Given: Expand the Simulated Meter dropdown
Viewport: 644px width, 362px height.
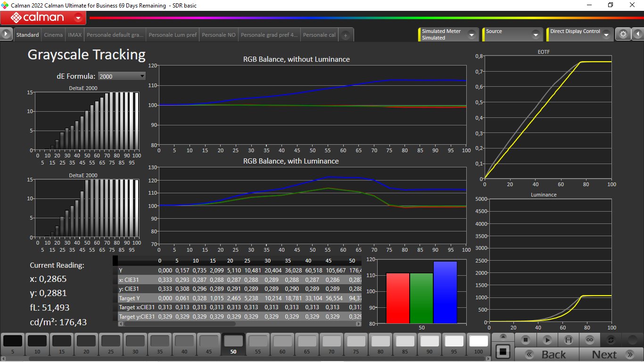Looking at the screenshot, I should 471,34.
